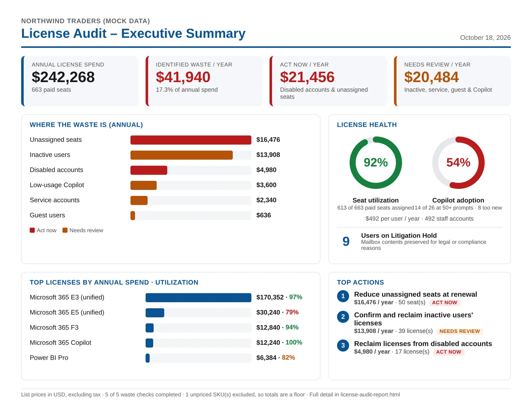Click the Guest users row label
This screenshot has height=411, width=532.
pyautogui.click(x=47, y=215)
